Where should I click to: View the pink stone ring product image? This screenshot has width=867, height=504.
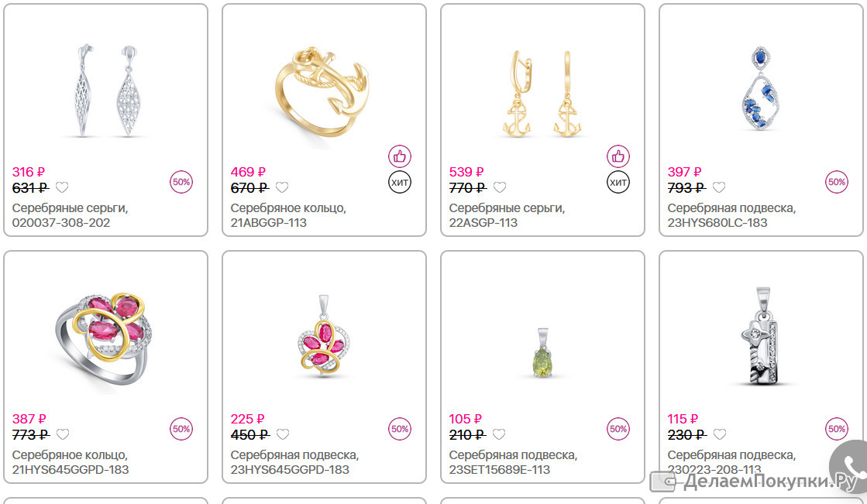click(103, 338)
